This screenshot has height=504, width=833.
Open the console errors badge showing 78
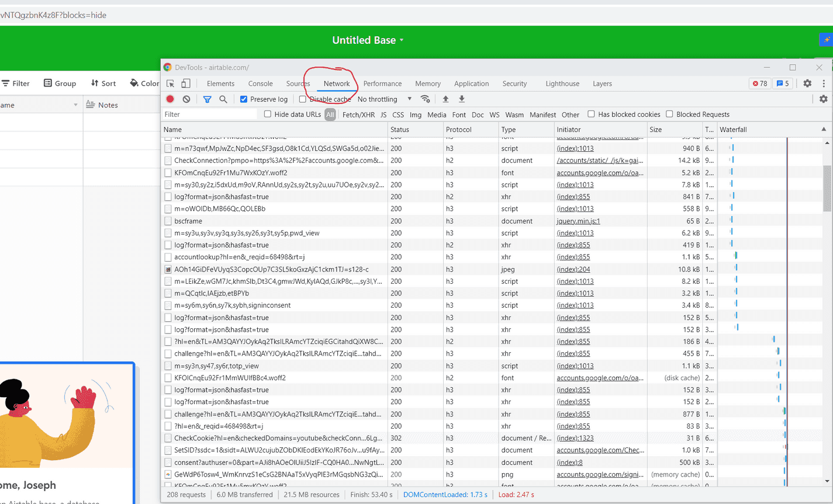759,83
